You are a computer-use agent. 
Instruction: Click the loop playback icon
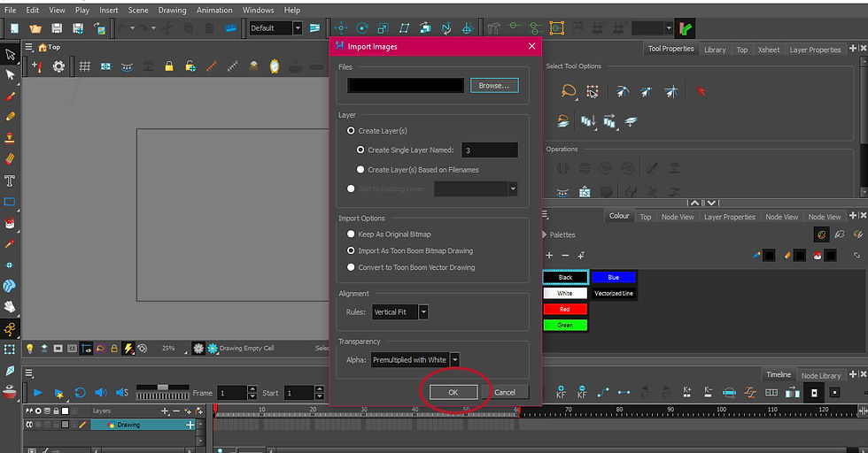click(80, 393)
